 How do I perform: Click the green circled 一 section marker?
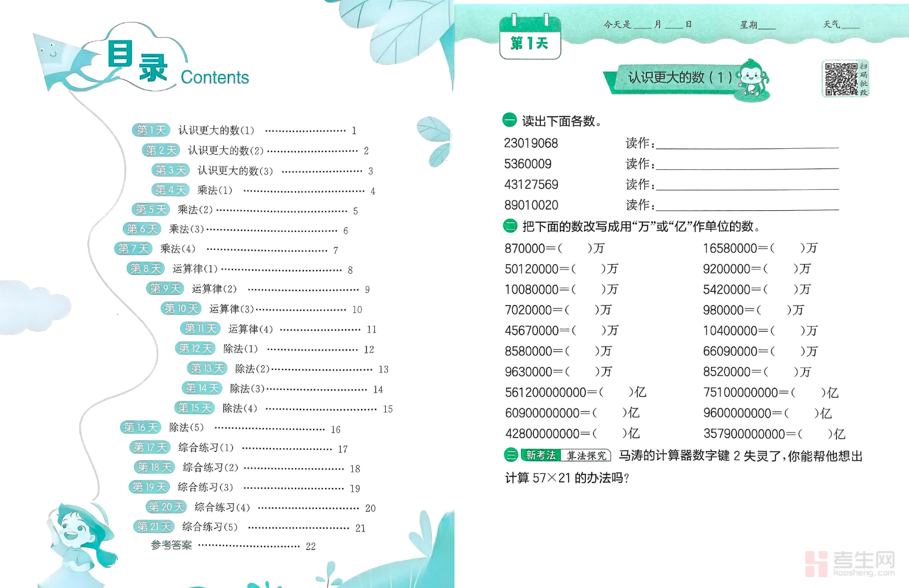click(x=510, y=120)
